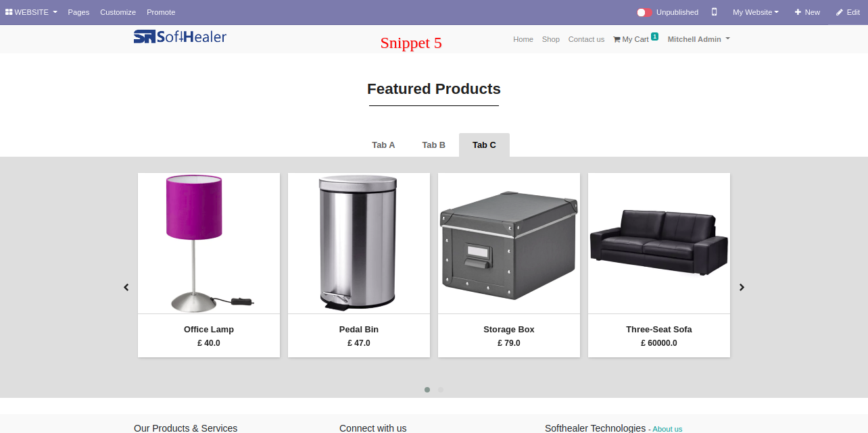868x433 pixels.
Task: Go to the Shop link
Action: click(551, 39)
